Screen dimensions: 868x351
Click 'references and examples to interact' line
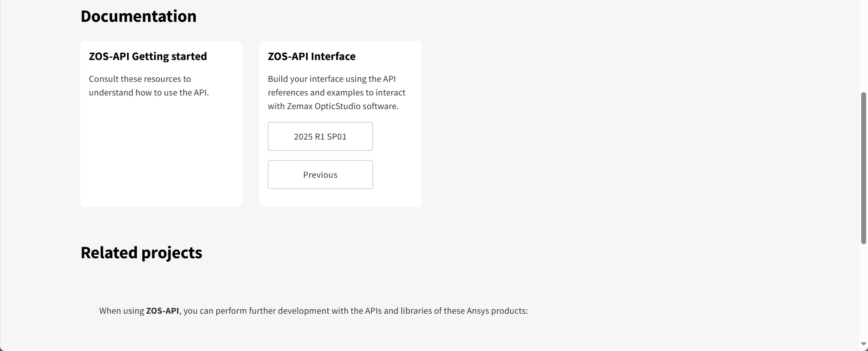[336, 93]
